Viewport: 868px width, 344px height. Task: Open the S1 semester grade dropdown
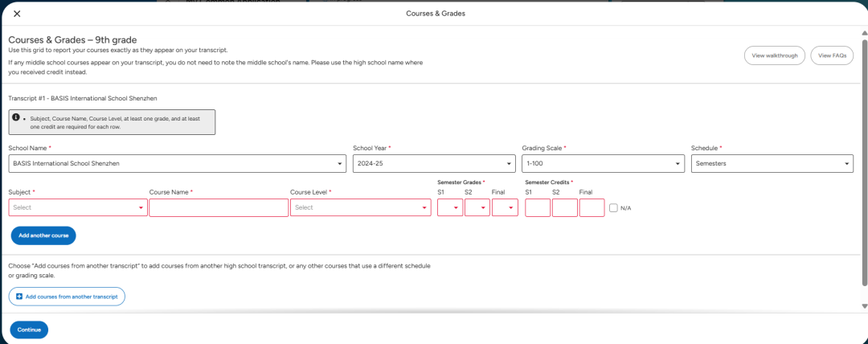coord(450,208)
